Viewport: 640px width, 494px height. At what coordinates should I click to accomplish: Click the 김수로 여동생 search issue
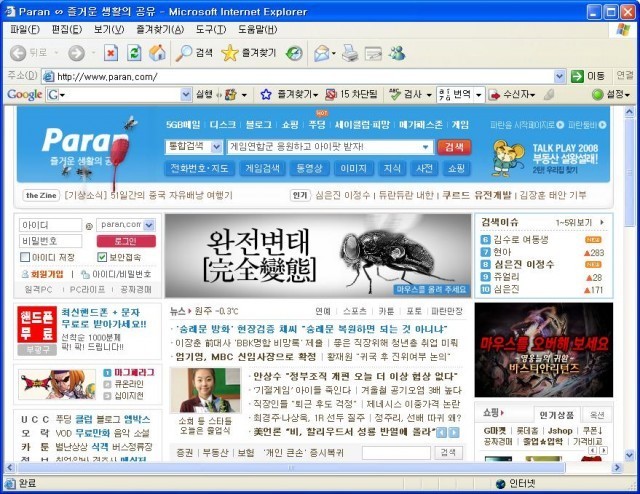[521, 240]
